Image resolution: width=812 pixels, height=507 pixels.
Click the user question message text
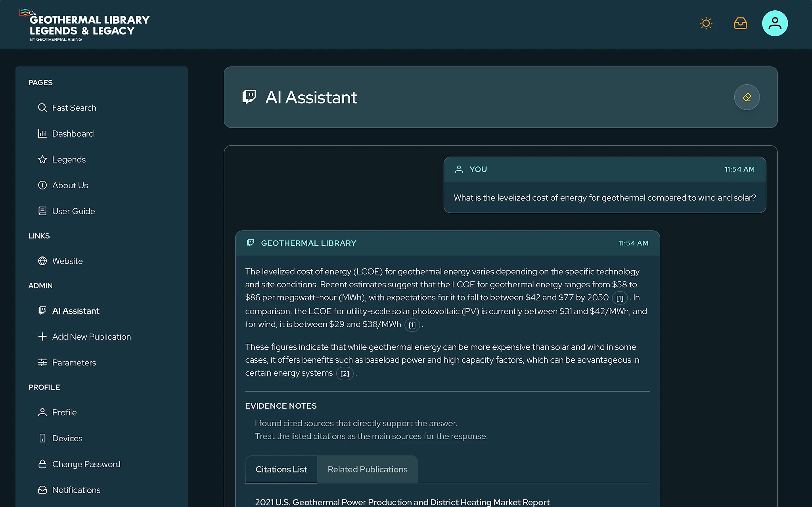[605, 197]
